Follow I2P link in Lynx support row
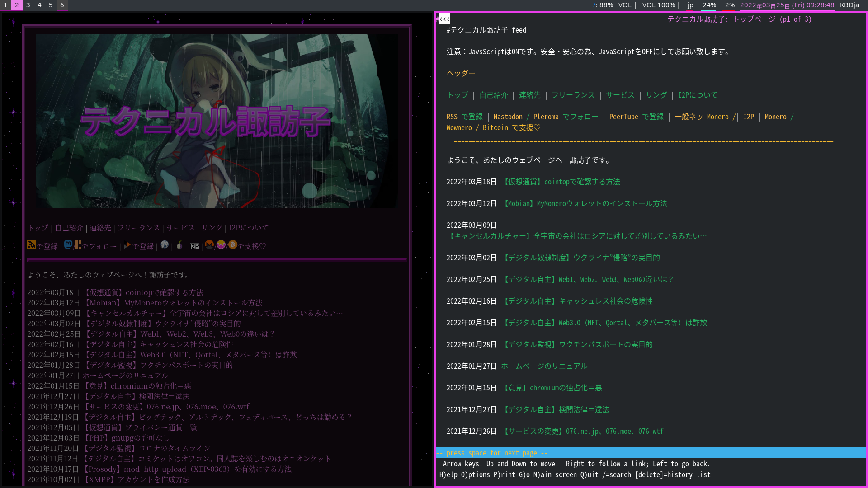The image size is (868, 488). (x=749, y=117)
